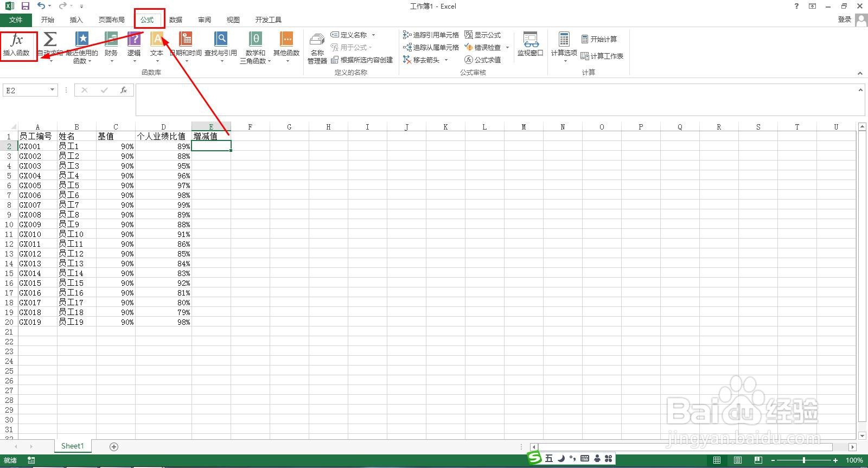Click the AutoSum sigma icon
Viewport: 868px width, 468px height.
tap(50, 40)
